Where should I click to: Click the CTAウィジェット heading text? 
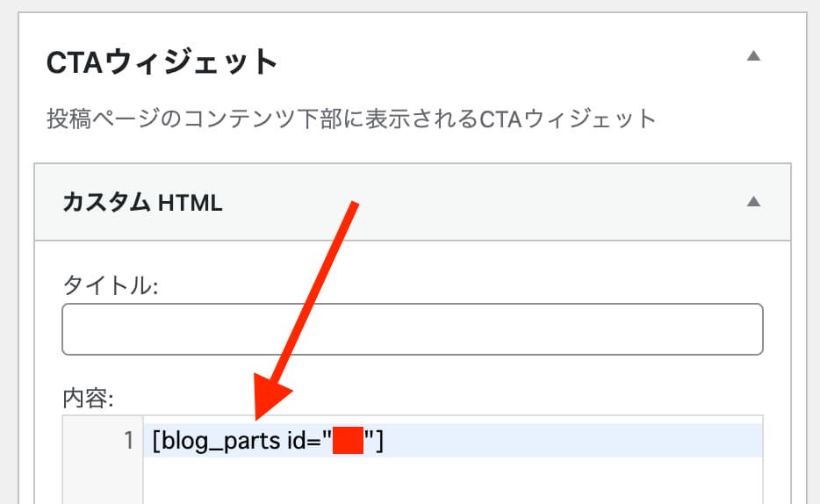tap(162, 62)
